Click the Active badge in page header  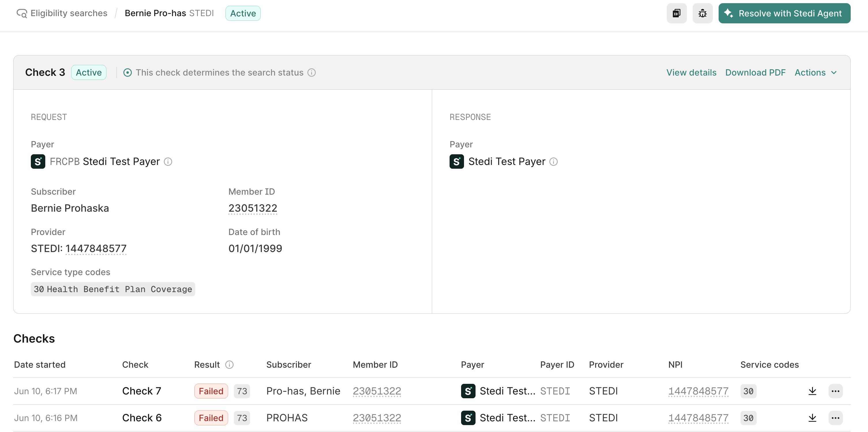tap(243, 13)
